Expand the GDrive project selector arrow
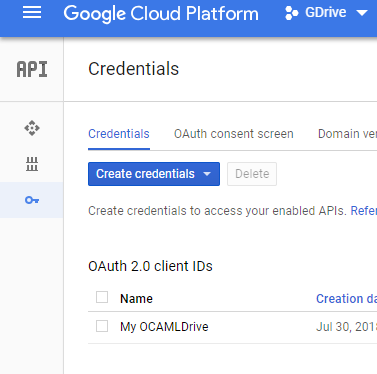The width and height of the screenshot is (377, 374). [x=362, y=13]
